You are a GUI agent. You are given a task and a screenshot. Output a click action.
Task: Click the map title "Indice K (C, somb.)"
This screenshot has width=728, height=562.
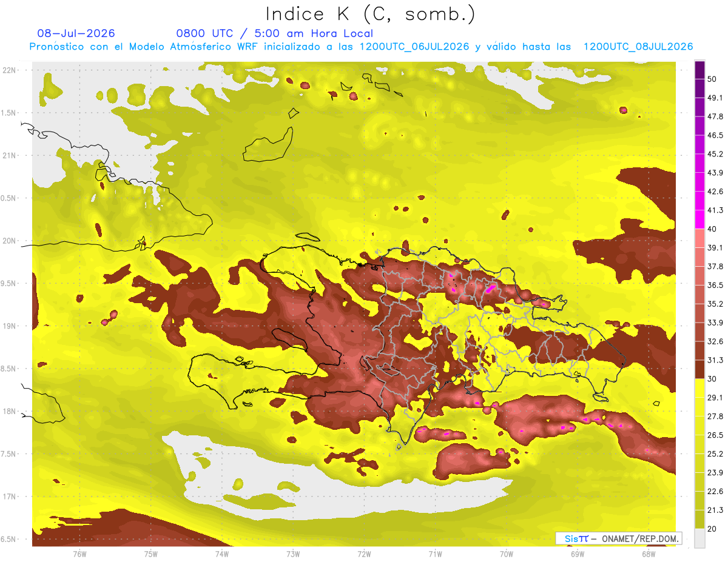[371, 14]
